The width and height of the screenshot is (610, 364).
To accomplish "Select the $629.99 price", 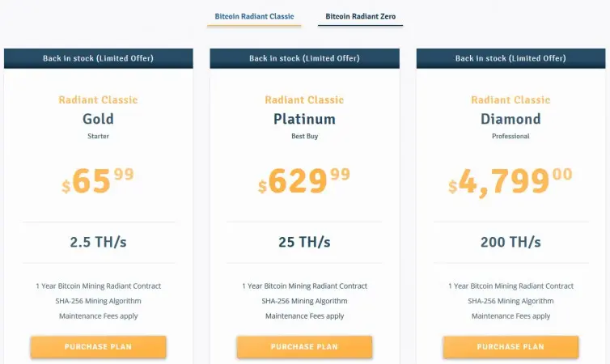I will click(x=304, y=181).
